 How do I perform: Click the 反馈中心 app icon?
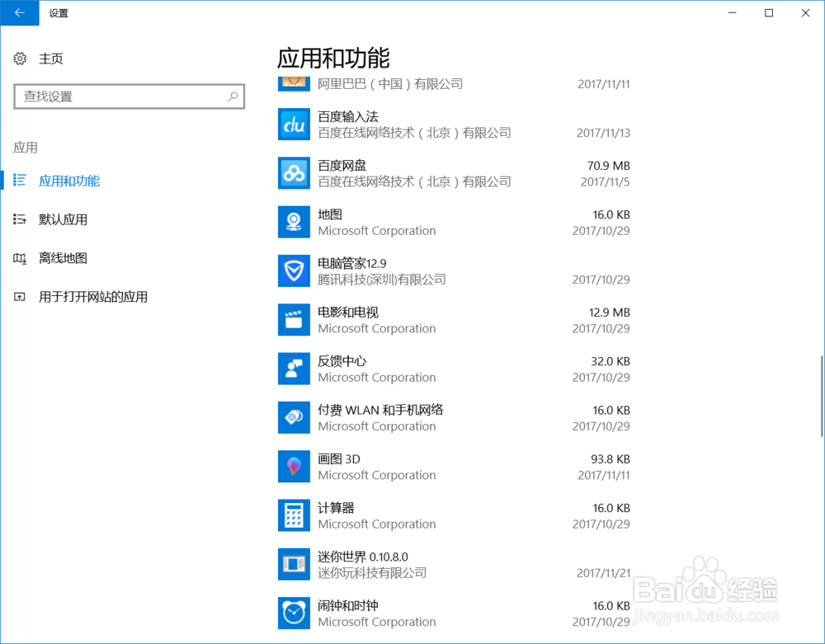click(294, 369)
